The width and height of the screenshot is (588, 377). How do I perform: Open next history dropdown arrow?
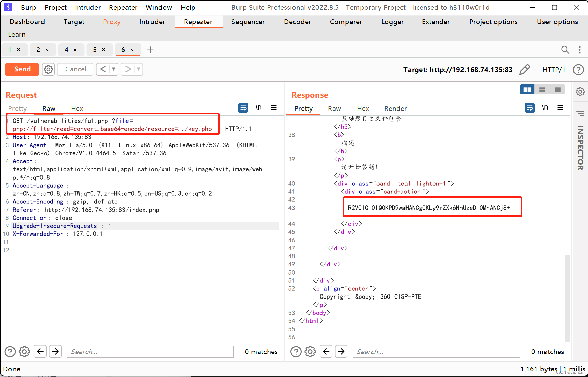(139, 69)
